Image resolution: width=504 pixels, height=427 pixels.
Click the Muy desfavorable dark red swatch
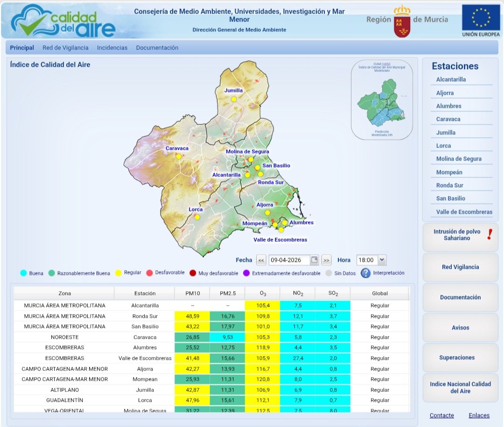point(193,273)
